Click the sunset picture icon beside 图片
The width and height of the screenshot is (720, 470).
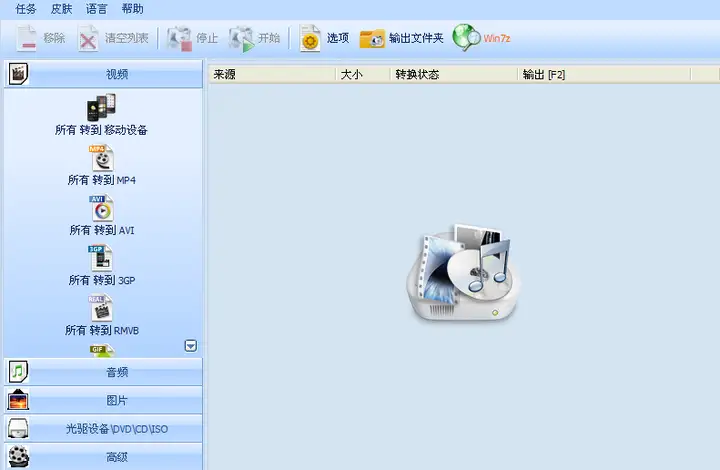18,400
